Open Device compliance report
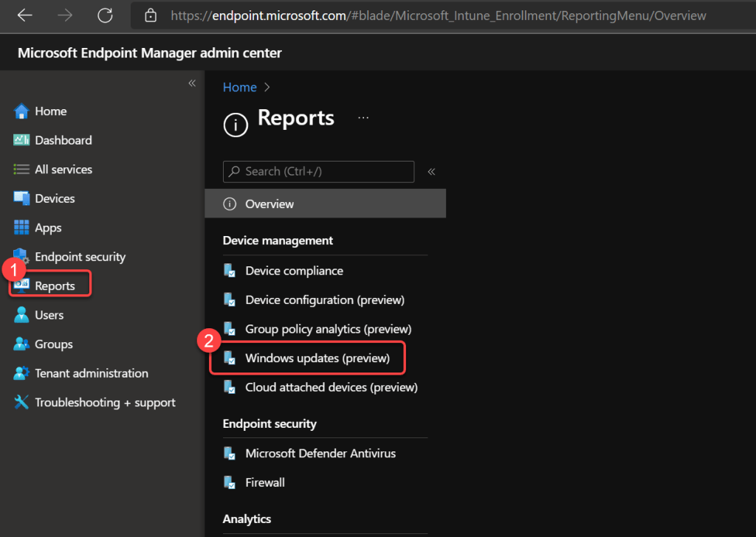 coord(294,271)
